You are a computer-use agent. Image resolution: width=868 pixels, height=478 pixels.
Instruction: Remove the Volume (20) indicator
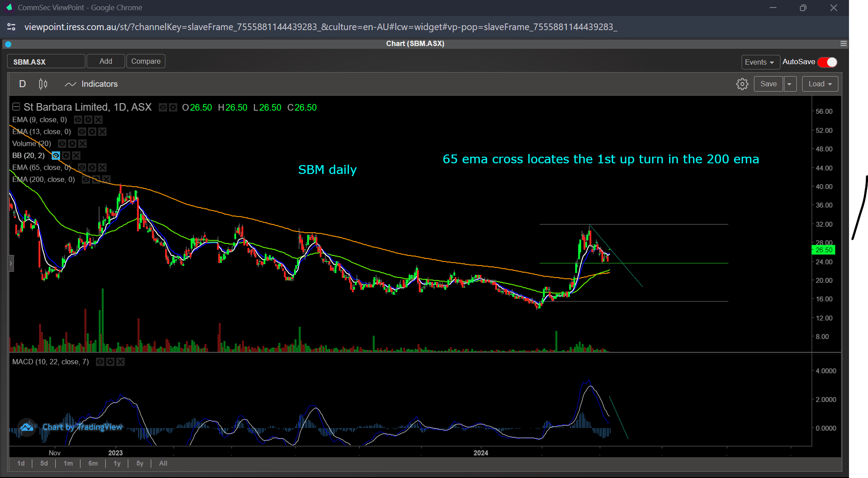(x=82, y=143)
